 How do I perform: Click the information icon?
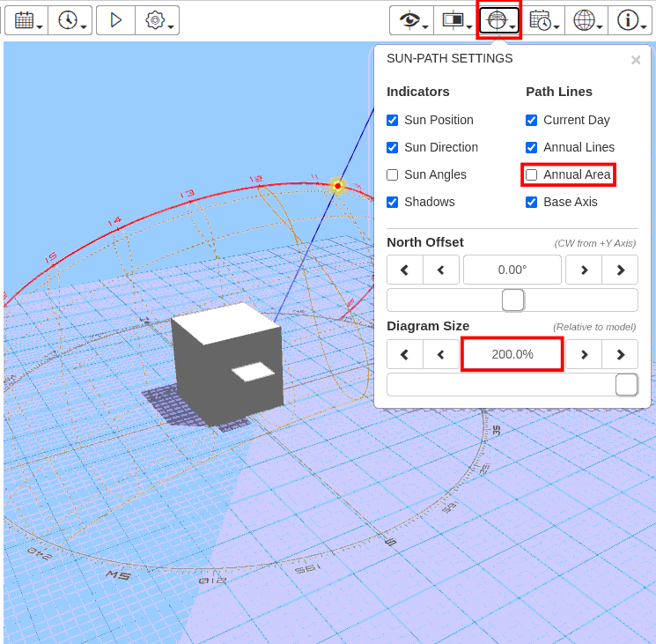tap(627, 20)
